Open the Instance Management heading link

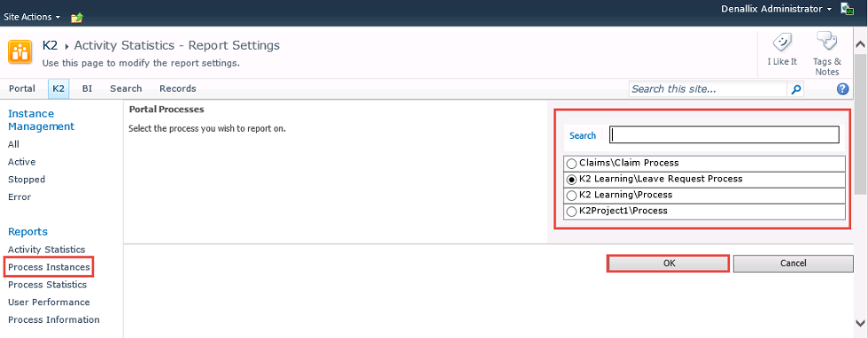pyautogui.click(x=41, y=120)
